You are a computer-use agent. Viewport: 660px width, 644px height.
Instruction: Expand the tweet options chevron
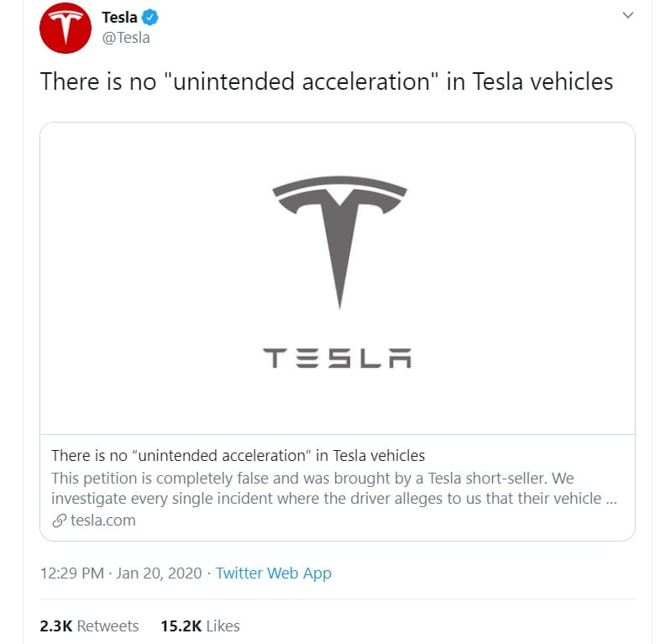(626, 15)
